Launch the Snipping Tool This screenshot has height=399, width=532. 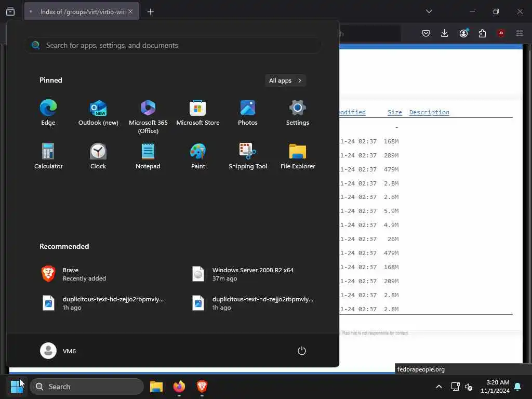pos(248,156)
